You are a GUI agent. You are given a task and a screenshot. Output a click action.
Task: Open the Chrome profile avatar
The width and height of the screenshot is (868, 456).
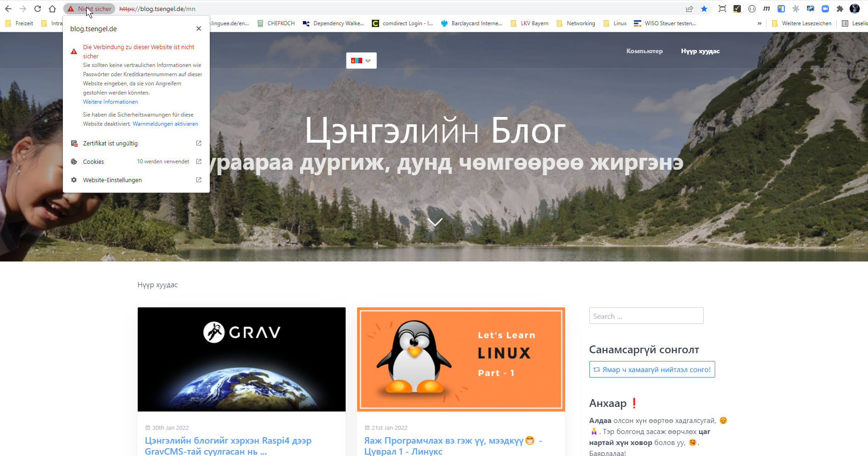tap(855, 9)
